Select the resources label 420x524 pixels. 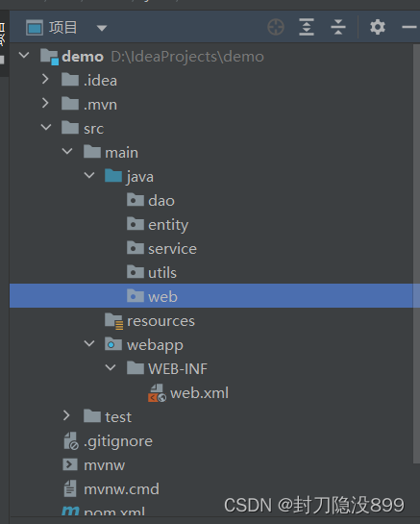pyautogui.click(x=161, y=321)
